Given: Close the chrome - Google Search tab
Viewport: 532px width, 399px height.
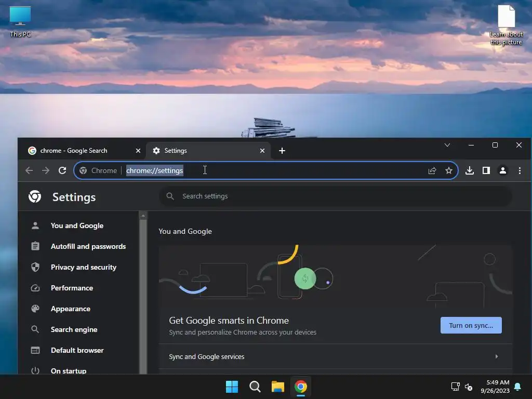Looking at the screenshot, I should pos(138,151).
